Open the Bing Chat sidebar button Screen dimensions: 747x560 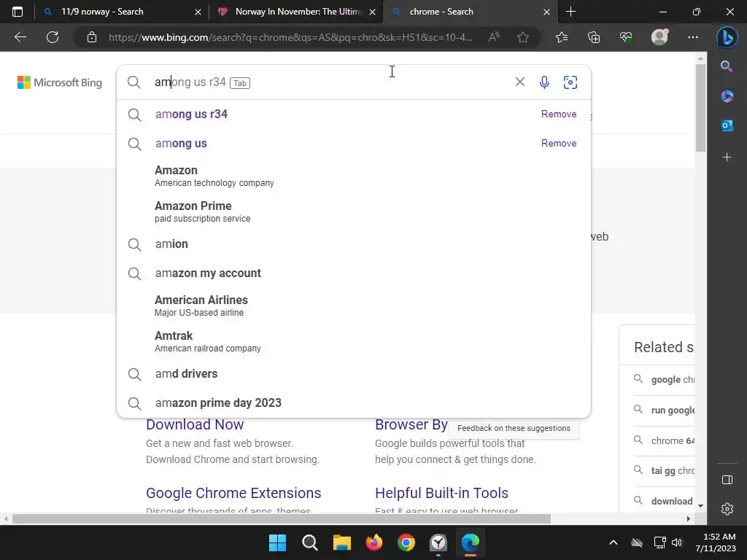[727, 37]
